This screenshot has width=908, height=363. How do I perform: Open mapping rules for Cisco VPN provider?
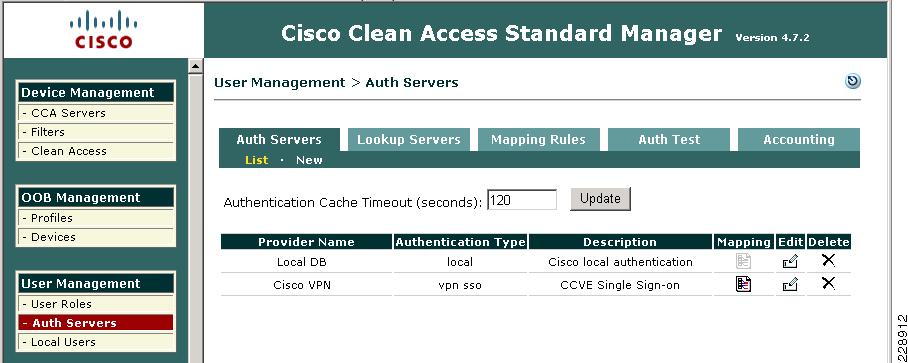pos(744,284)
